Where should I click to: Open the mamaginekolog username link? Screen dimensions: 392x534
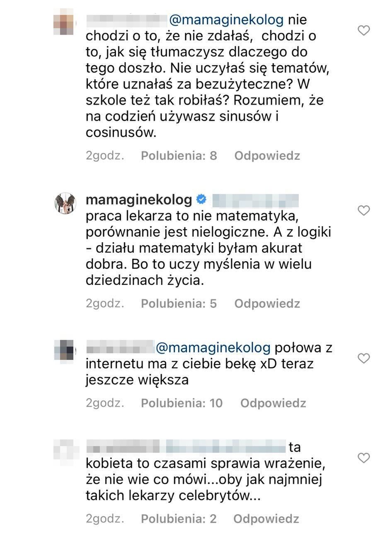[x=139, y=200]
